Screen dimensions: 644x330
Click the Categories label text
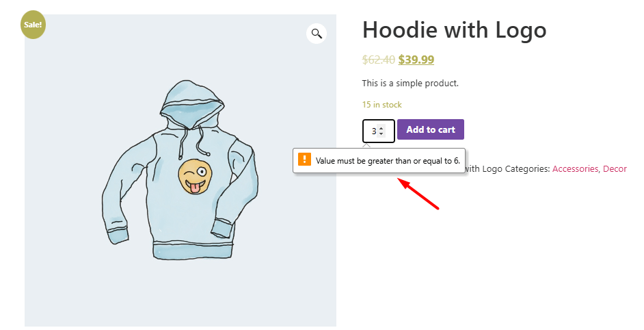point(526,168)
